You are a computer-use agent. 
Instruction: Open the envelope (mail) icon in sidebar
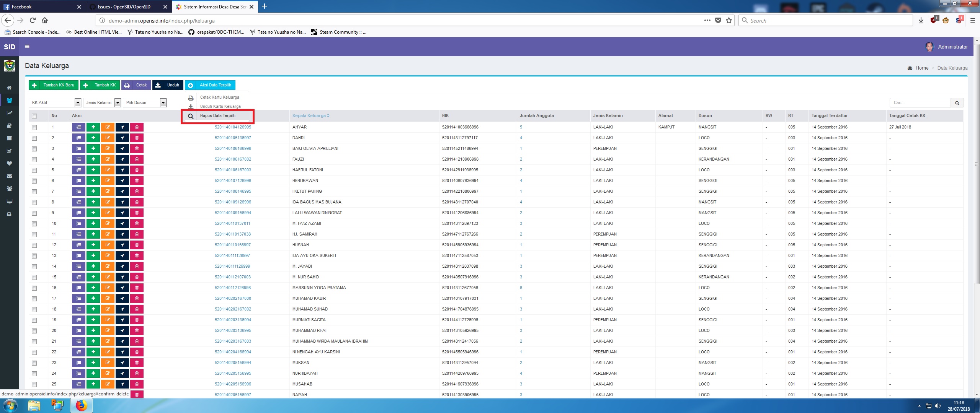click(9, 176)
